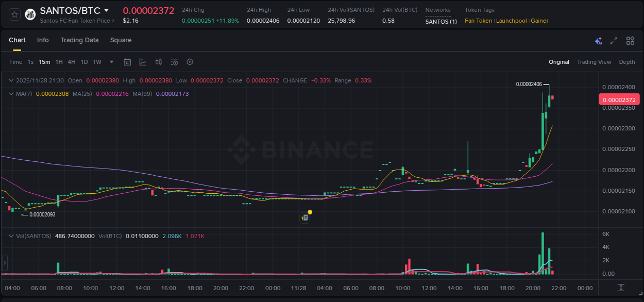Image resolution: width=644 pixels, height=302 pixels.
Task: Select the candlestick style icon
Action: pyautogui.click(x=159, y=62)
